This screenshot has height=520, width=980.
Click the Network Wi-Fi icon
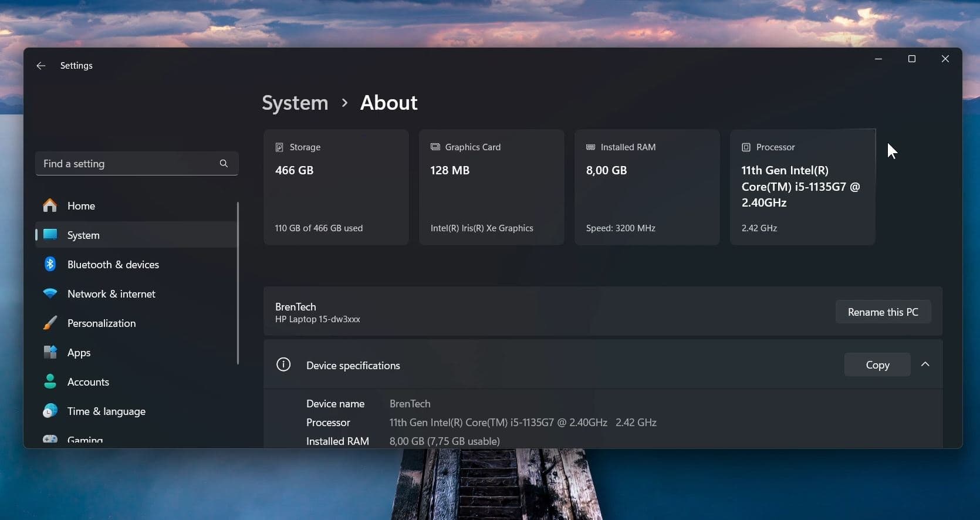tap(50, 293)
